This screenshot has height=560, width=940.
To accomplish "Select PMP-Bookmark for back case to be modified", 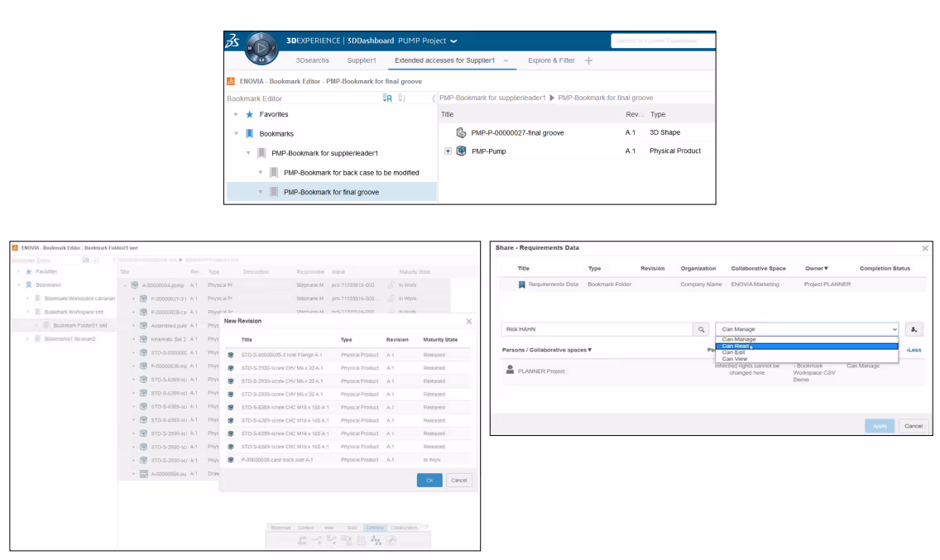I will 351,173.
